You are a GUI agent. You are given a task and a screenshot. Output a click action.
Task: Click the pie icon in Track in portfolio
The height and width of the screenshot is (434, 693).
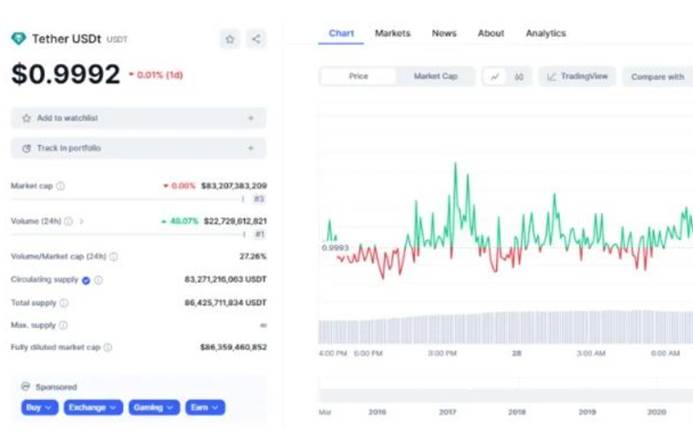pyautogui.click(x=27, y=148)
